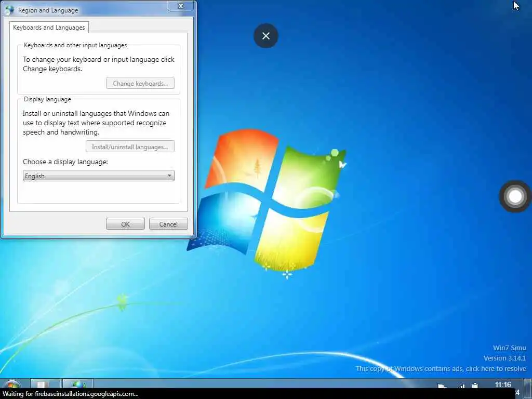The width and height of the screenshot is (532, 399).
Task: Click the network signal tray icon
Action: (x=461, y=386)
